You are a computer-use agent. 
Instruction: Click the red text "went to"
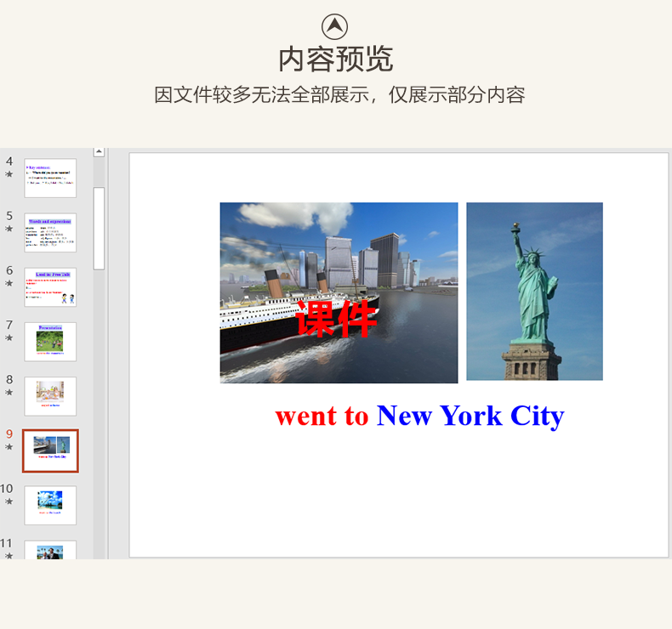322,416
